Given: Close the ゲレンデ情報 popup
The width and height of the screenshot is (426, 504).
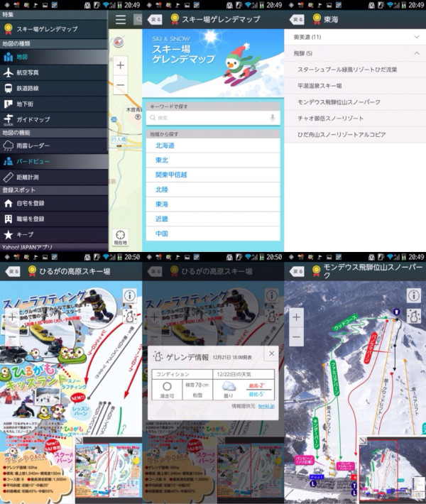Looking at the screenshot, I should [271, 354].
